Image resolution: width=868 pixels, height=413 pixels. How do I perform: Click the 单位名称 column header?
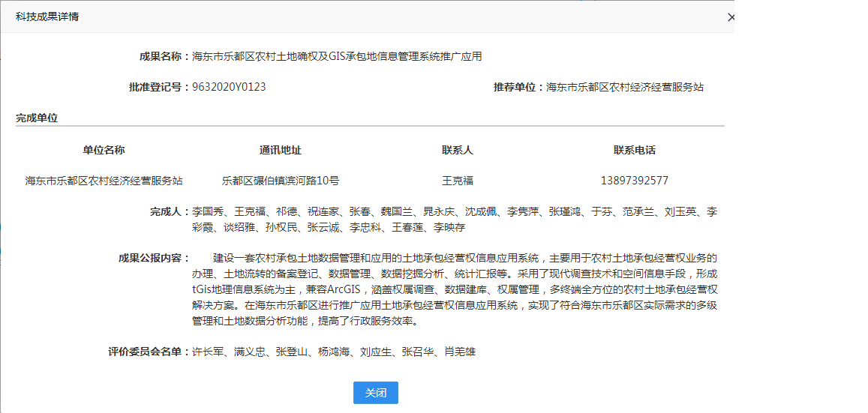point(104,150)
